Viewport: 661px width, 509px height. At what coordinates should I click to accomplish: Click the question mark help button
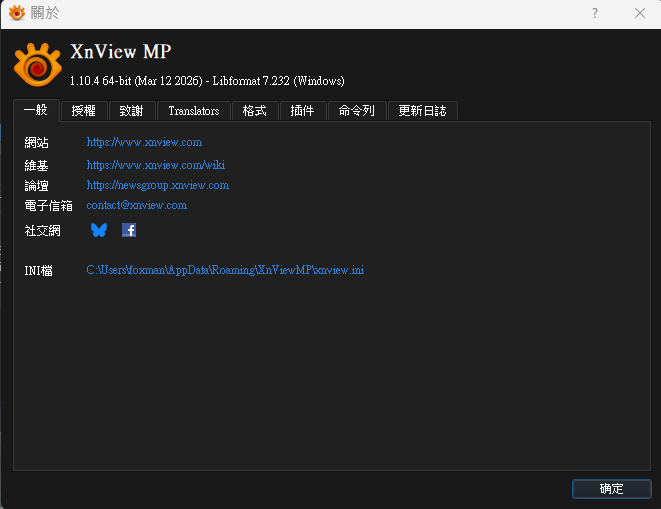point(594,13)
